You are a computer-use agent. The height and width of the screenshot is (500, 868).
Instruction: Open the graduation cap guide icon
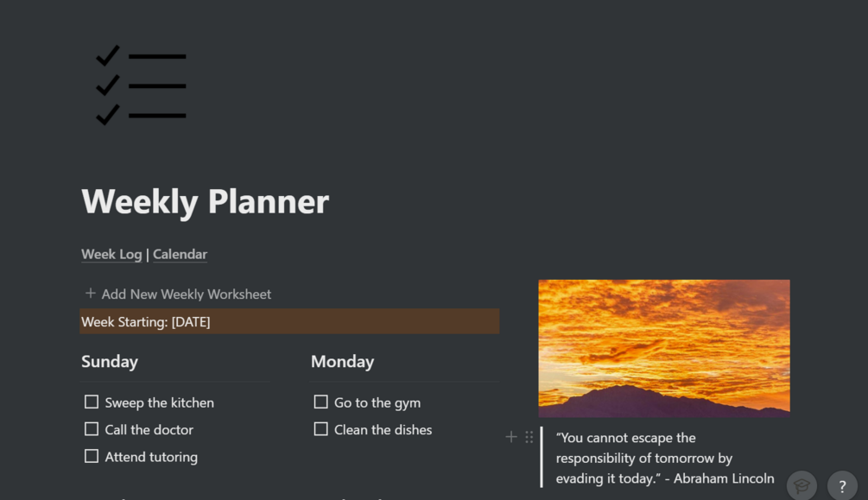pyautogui.click(x=801, y=485)
